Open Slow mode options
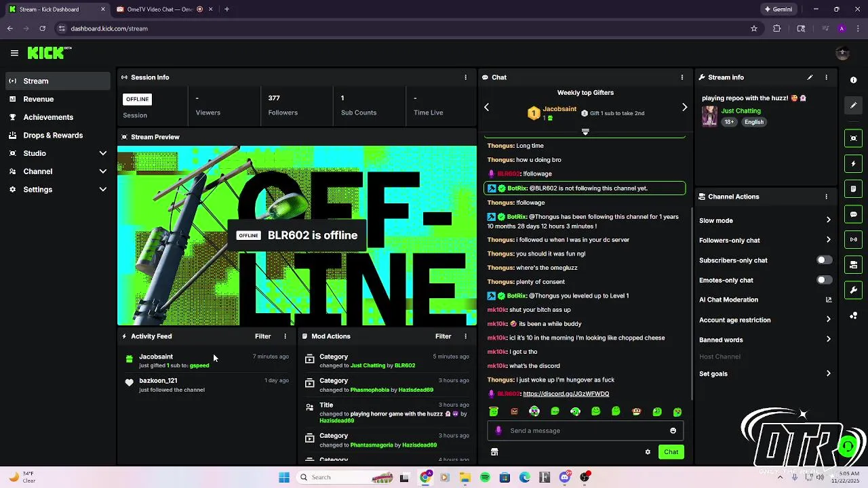 pyautogui.click(x=765, y=220)
